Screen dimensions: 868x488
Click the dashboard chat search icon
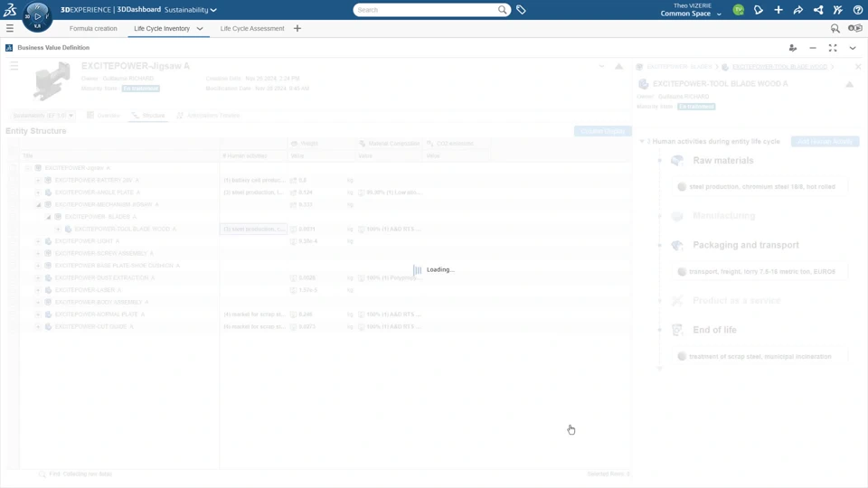pos(835,28)
